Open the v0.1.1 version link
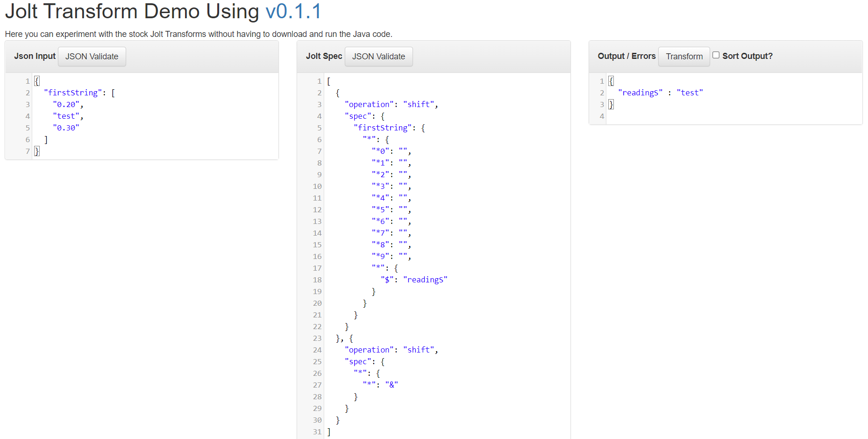868x439 pixels. pos(293,11)
